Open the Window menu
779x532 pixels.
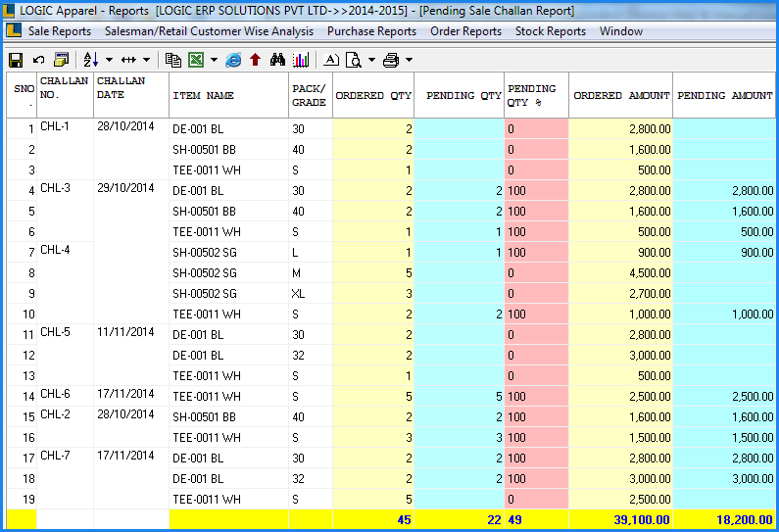[x=621, y=31]
